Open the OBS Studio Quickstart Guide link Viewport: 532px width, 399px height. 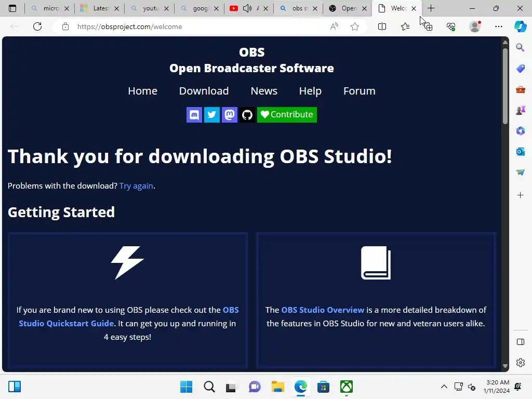(129, 316)
